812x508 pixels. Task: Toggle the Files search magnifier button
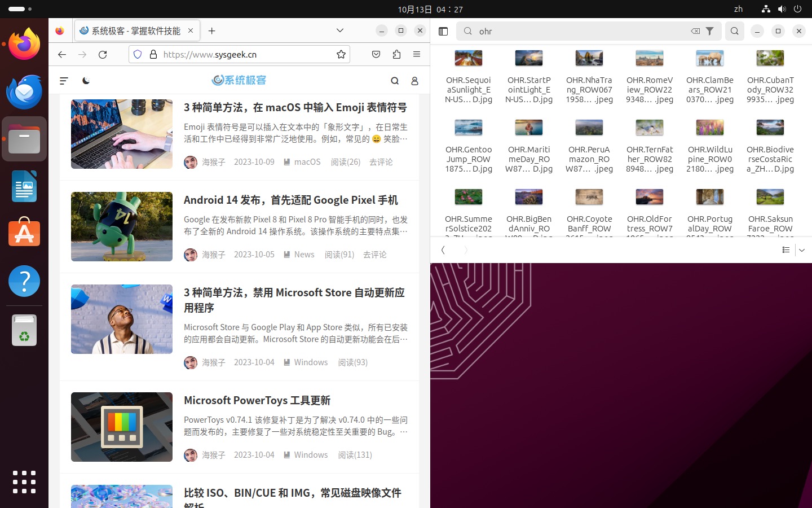pyautogui.click(x=734, y=31)
